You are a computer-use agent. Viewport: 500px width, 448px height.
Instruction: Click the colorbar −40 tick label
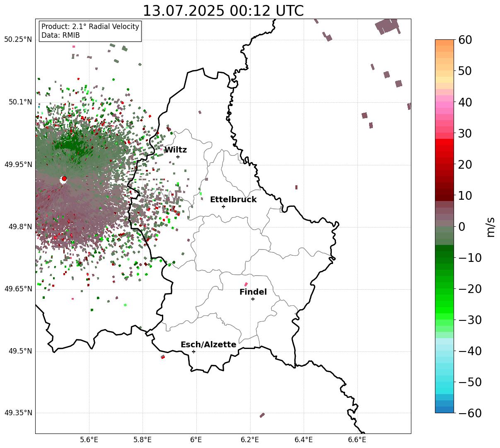click(x=470, y=351)
